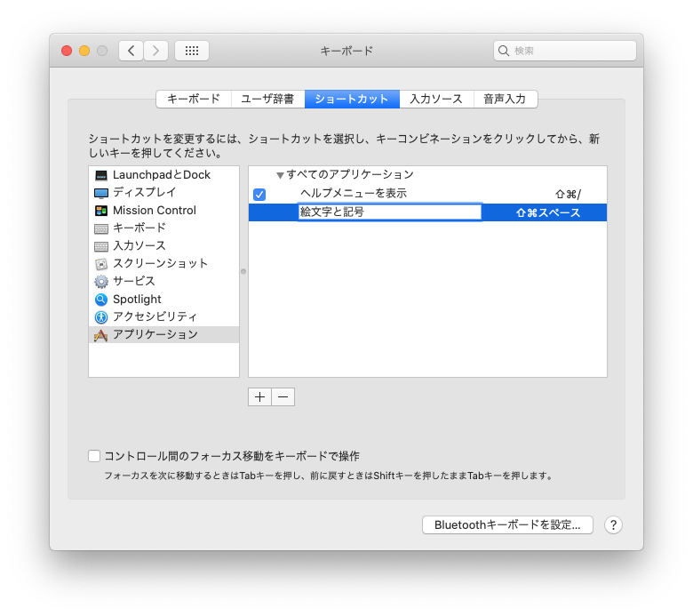Viewport: 693px width, 616px height.
Task: Open the 音声入力 tab
Action: click(x=506, y=99)
